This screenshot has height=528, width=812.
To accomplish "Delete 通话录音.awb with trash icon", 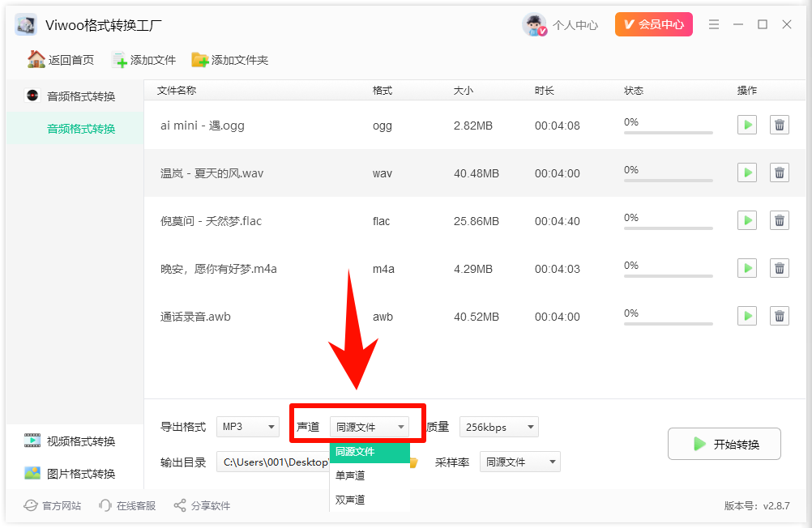I will (x=779, y=316).
